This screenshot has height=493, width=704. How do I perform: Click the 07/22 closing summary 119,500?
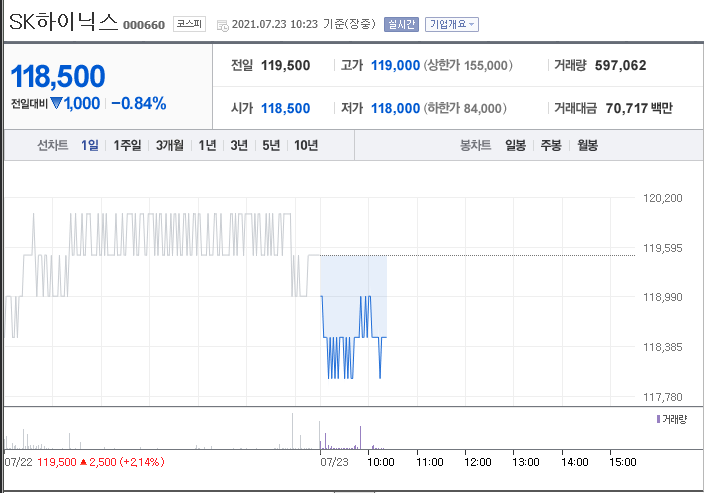pyautogui.click(x=57, y=462)
